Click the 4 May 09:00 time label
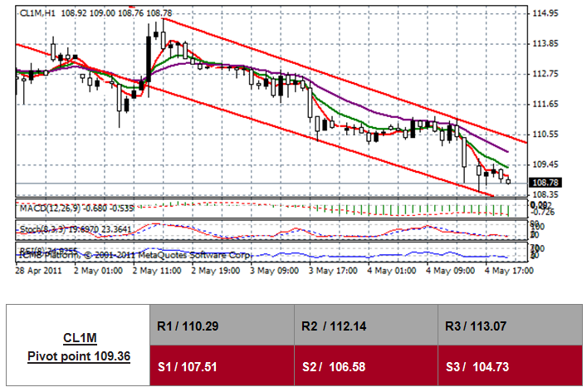Viewport: 587px width, 392px height. coord(450,271)
